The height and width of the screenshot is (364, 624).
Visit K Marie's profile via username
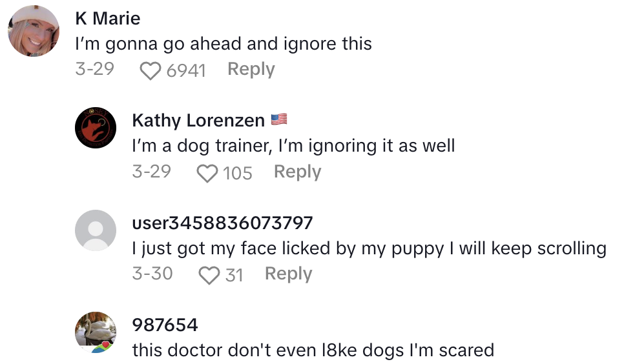[x=107, y=18]
